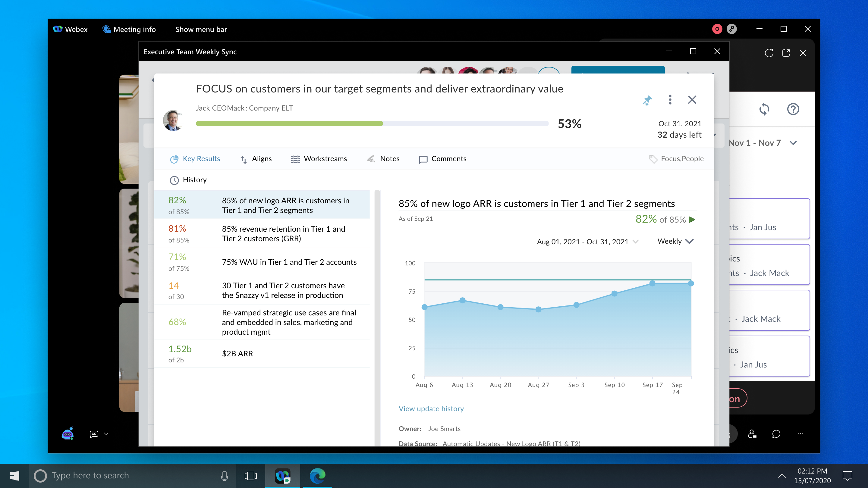This screenshot has height=488, width=868.
Task: Click the sync arrows icon in the side panel
Action: [x=764, y=109]
